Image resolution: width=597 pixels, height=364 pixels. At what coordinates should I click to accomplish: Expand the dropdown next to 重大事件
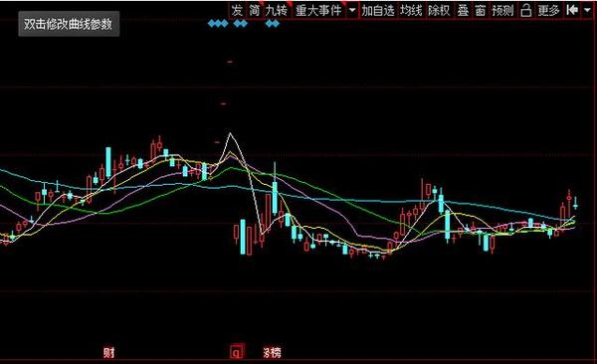352,10
